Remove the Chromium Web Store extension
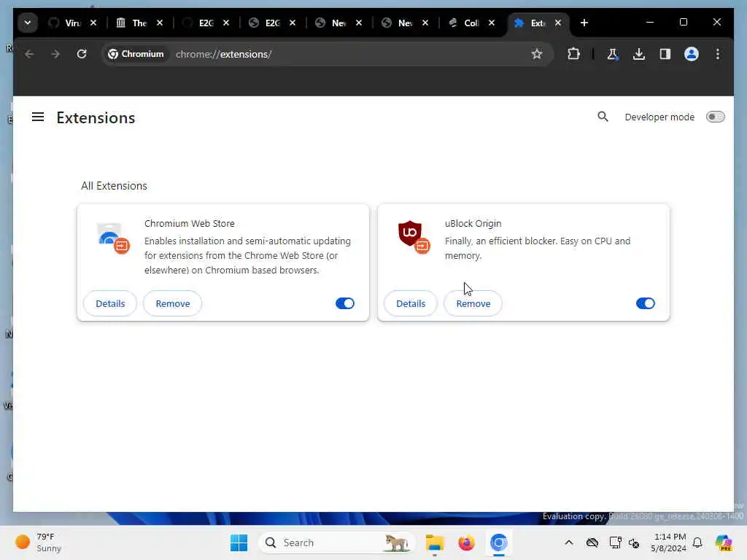Image resolution: width=747 pixels, height=560 pixels. coord(172,303)
